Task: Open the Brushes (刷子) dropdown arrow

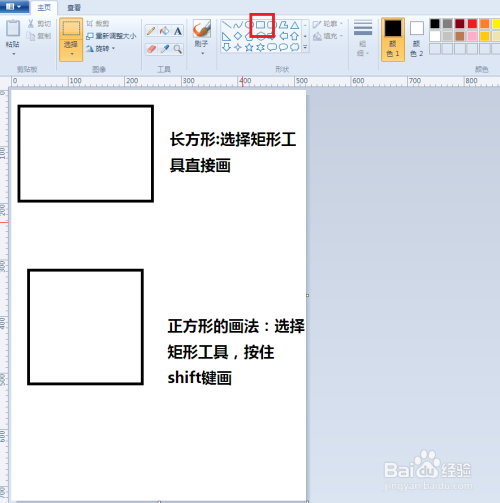Action: click(x=202, y=53)
